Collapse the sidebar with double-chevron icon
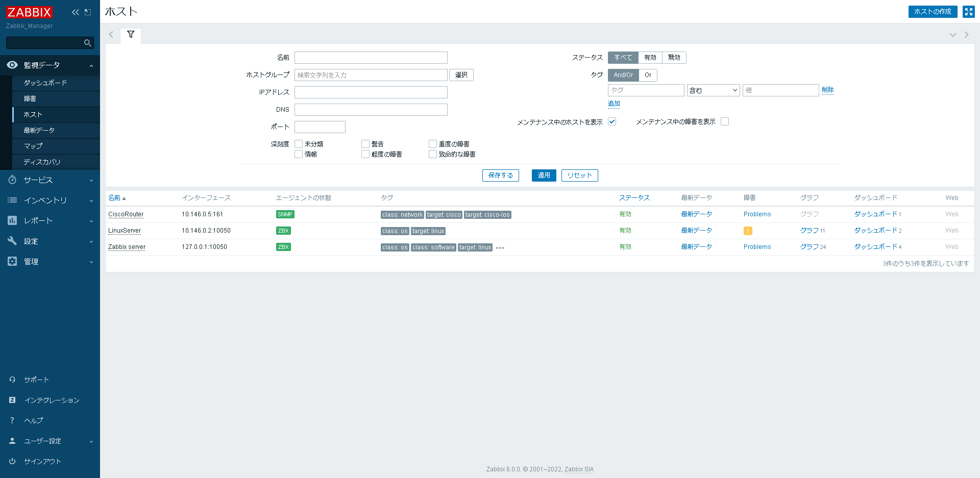 point(76,12)
